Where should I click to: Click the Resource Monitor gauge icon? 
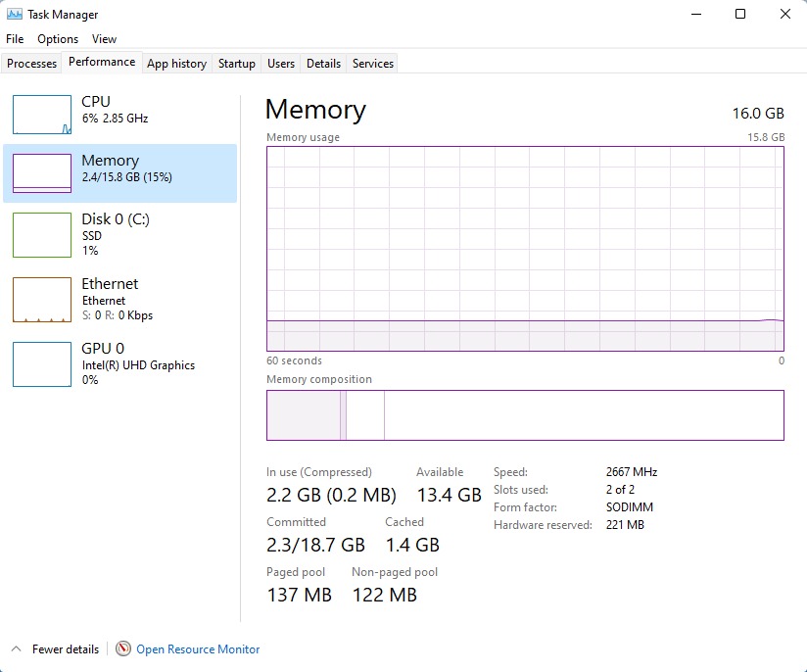click(123, 649)
